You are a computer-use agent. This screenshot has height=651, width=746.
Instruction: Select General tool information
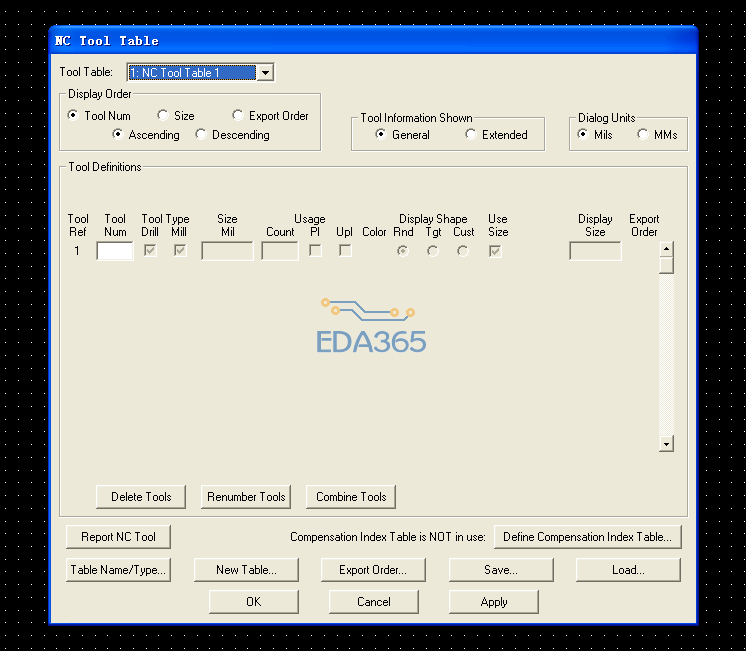click(381, 135)
